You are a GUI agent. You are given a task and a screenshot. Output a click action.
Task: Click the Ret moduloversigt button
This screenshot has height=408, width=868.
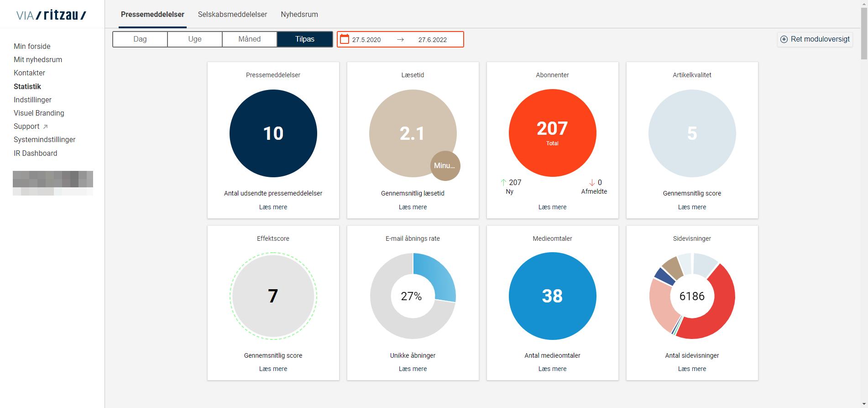[815, 39]
